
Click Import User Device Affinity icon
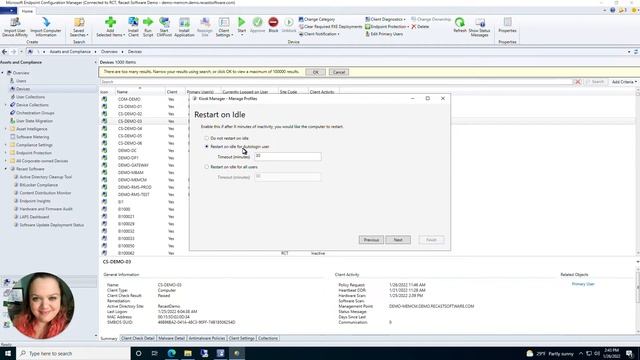15,22
